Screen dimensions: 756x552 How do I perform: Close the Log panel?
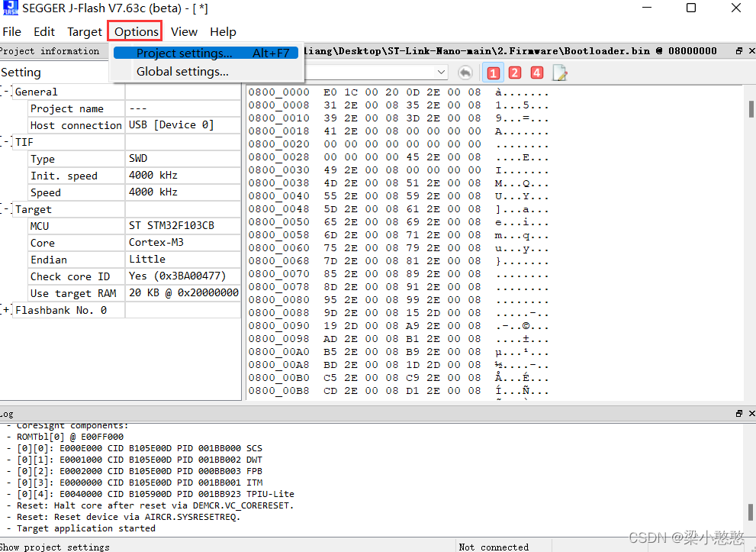[751, 414]
